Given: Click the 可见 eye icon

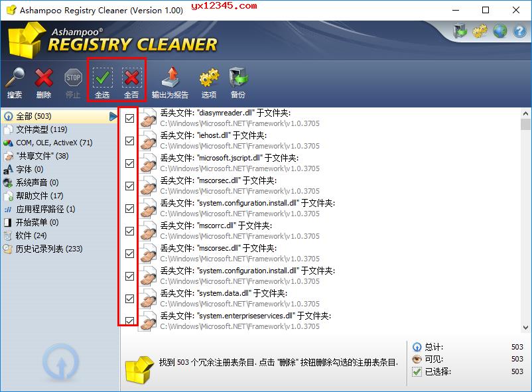Looking at the screenshot, I should (x=417, y=359).
